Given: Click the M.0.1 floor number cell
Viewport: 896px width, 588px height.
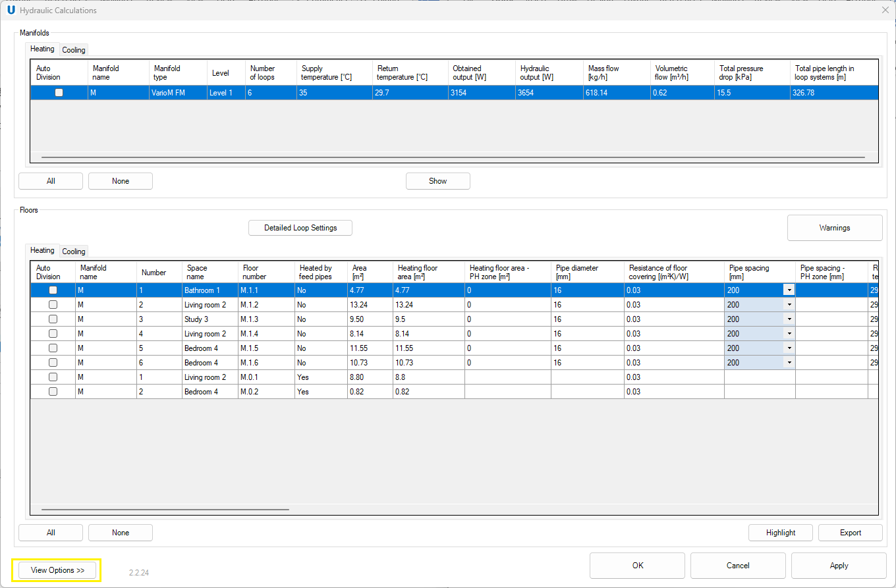Looking at the screenshot, I should coord(266,377).
